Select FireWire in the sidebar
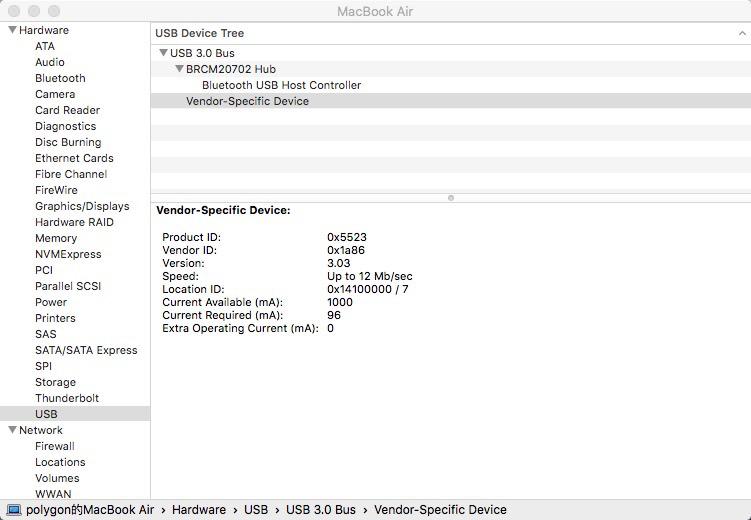This screenshot has width=751, height=520. (x=56, y=190)
